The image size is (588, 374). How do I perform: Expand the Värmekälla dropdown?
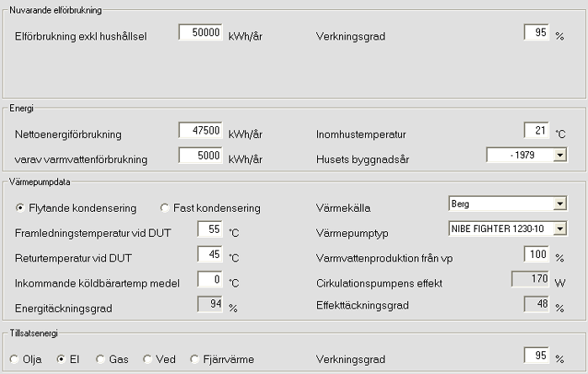coord(559,204)
